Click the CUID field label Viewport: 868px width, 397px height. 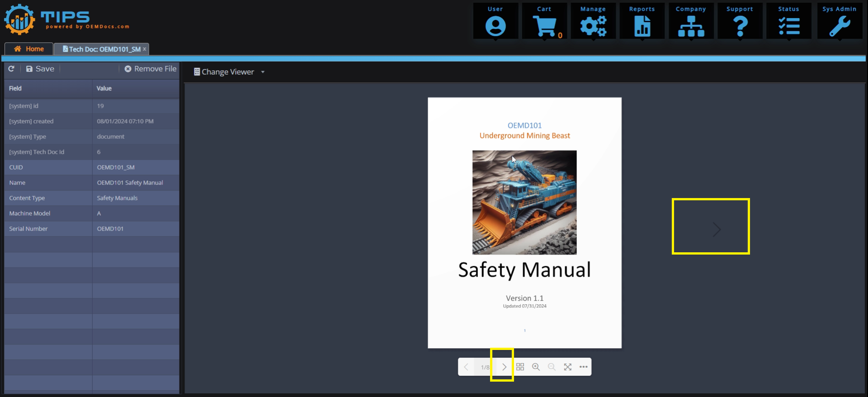coord(16,167)
